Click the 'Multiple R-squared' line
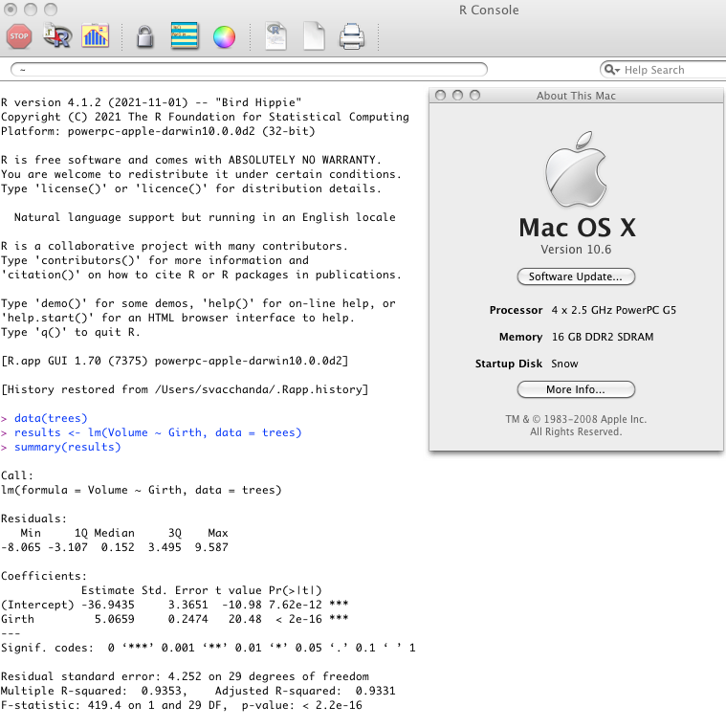The height and width of the screenshot is (728, 726). click(198, 691)
